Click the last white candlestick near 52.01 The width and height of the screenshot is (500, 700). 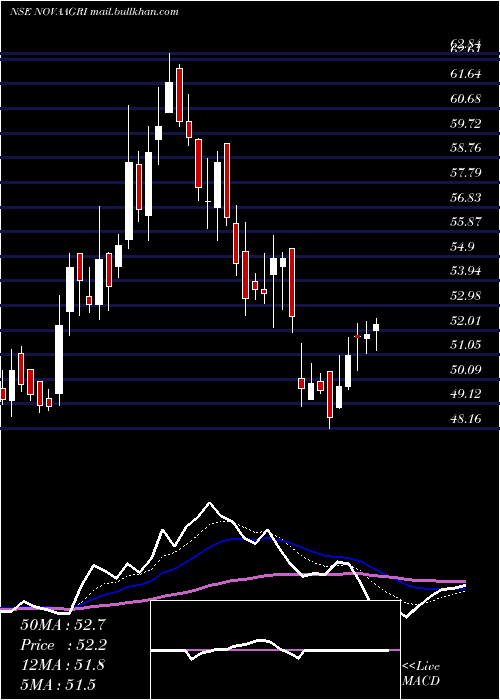[376, 334]
